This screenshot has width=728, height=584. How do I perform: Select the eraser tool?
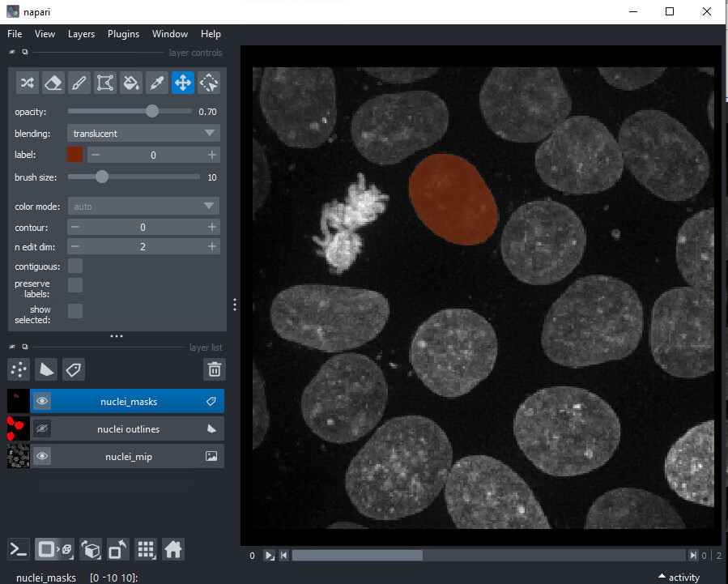tap(53, 82)
